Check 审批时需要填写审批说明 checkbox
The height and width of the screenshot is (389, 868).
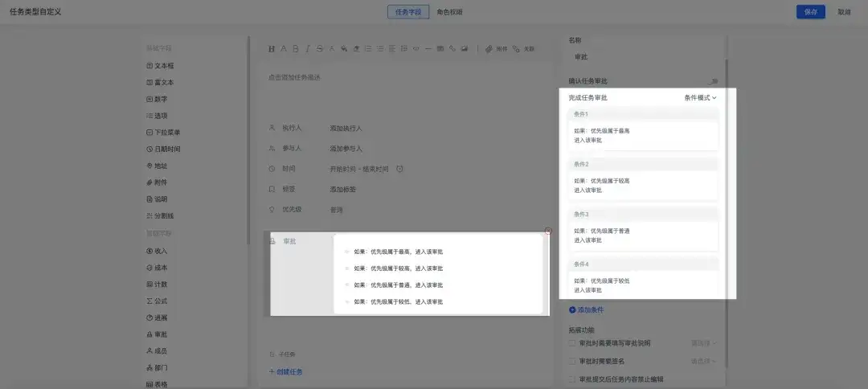tap(572, 343)
